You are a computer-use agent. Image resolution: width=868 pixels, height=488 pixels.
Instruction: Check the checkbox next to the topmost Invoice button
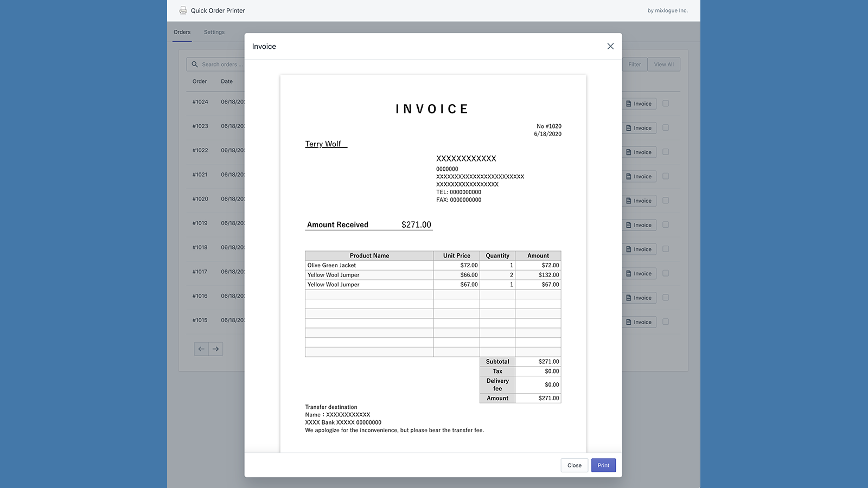pos(666,103)
